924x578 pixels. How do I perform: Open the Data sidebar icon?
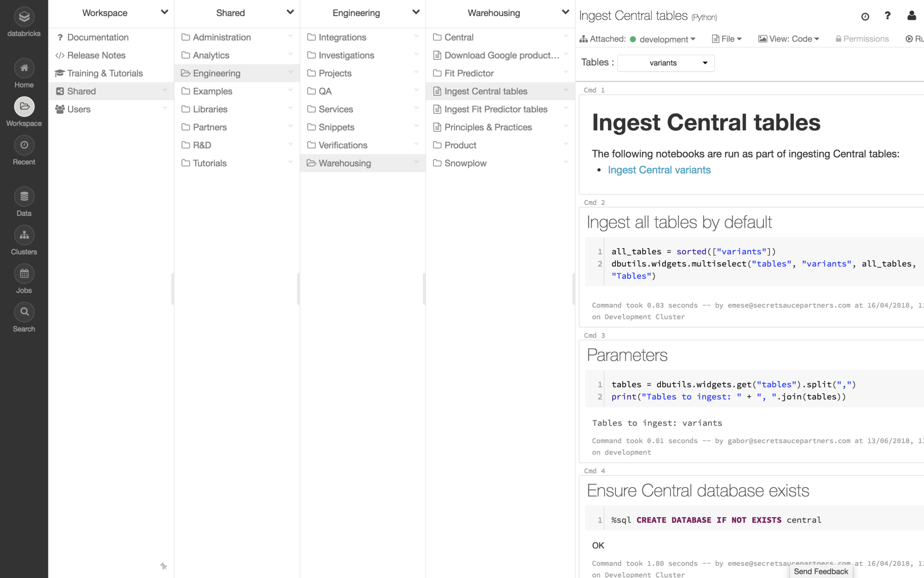click(x=24, y=197)
